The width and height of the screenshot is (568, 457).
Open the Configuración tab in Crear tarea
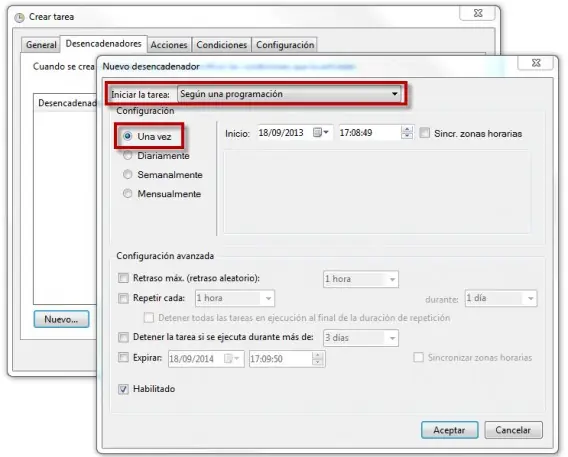click(x=285, y=45)
